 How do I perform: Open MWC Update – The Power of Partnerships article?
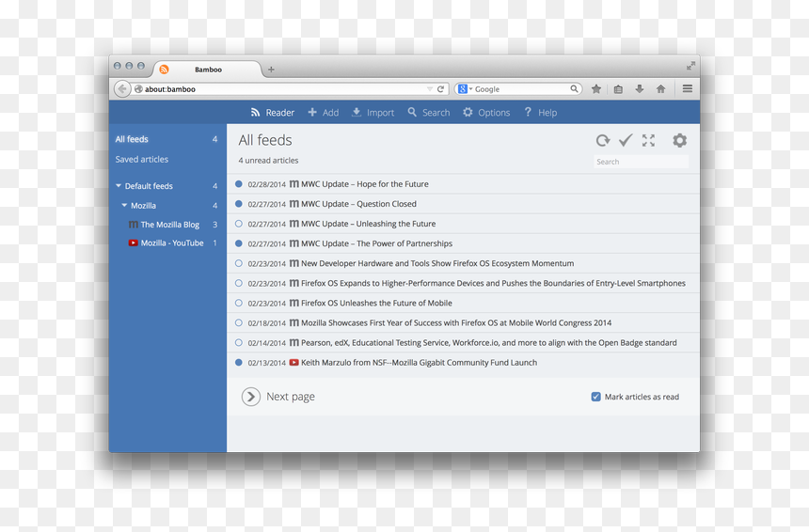click(376, 243)
